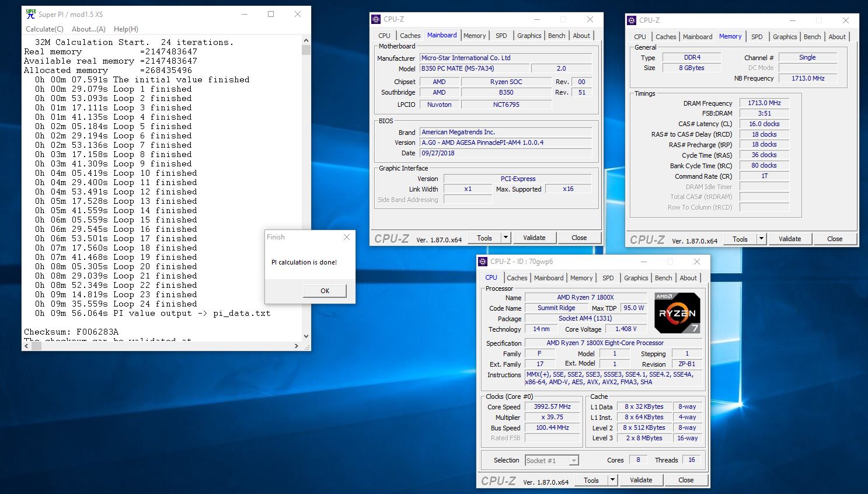Click the 'AMD Ryzen 7 1800X' Name field
The width and height of the screenshot is (868, 494).
(x=585, y=297)
